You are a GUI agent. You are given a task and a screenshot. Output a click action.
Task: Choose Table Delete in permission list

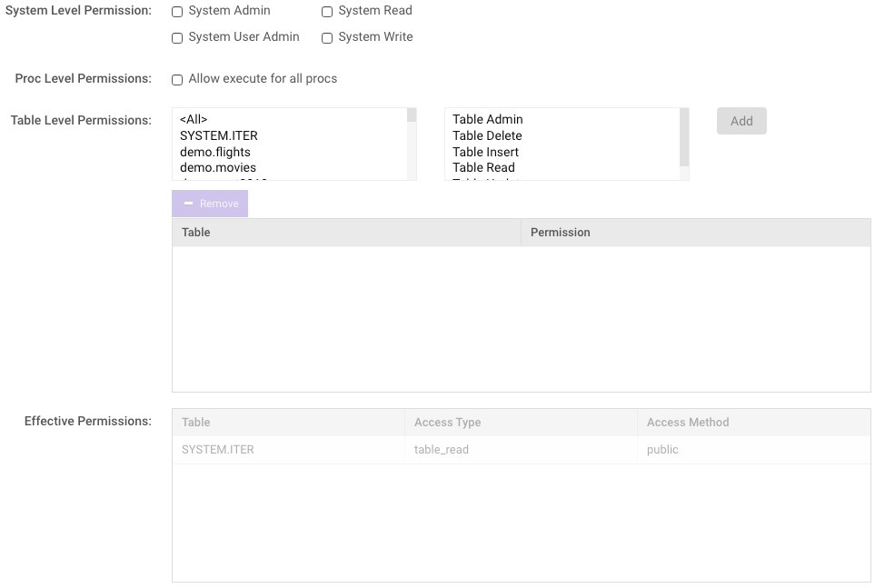[x=487, y=135]
